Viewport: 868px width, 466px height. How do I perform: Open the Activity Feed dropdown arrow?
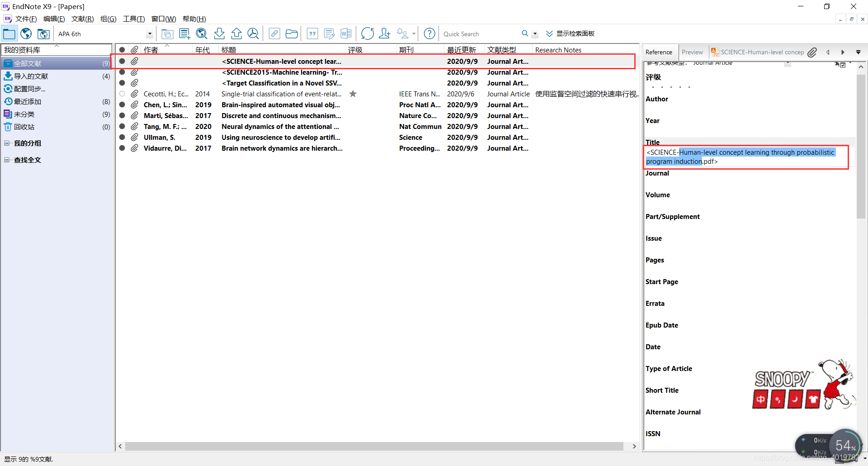click(x=414, y=33)
